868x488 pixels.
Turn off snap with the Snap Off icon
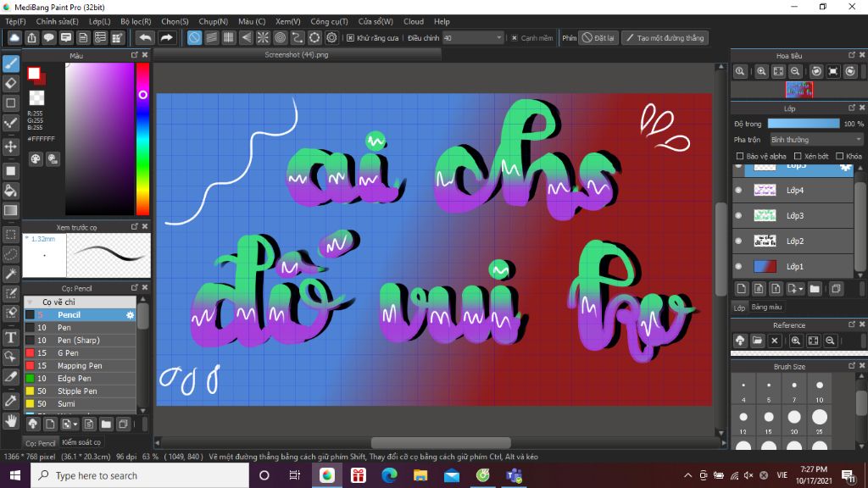point(194,37)
